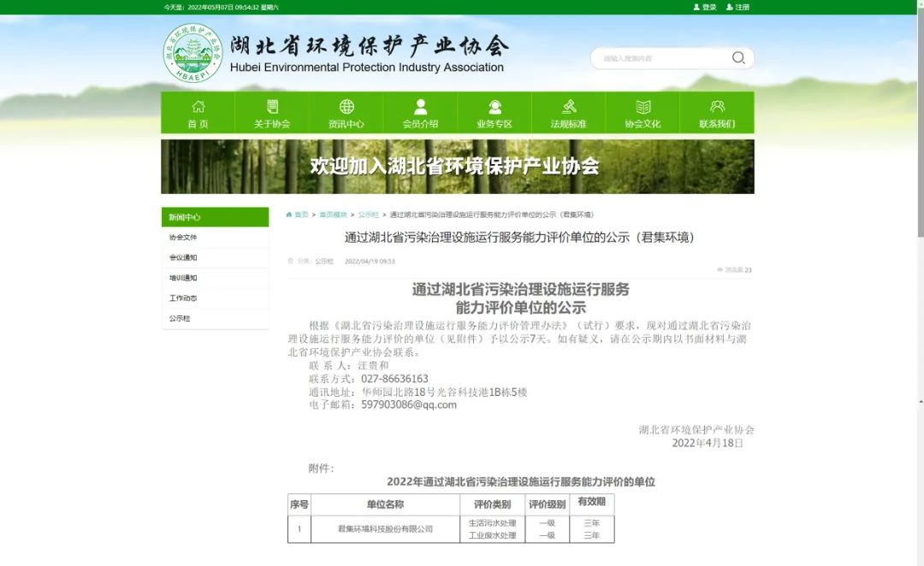Select 协会文件 in the left sidebar
Screen dimensions: 924x566
[183, 238]
